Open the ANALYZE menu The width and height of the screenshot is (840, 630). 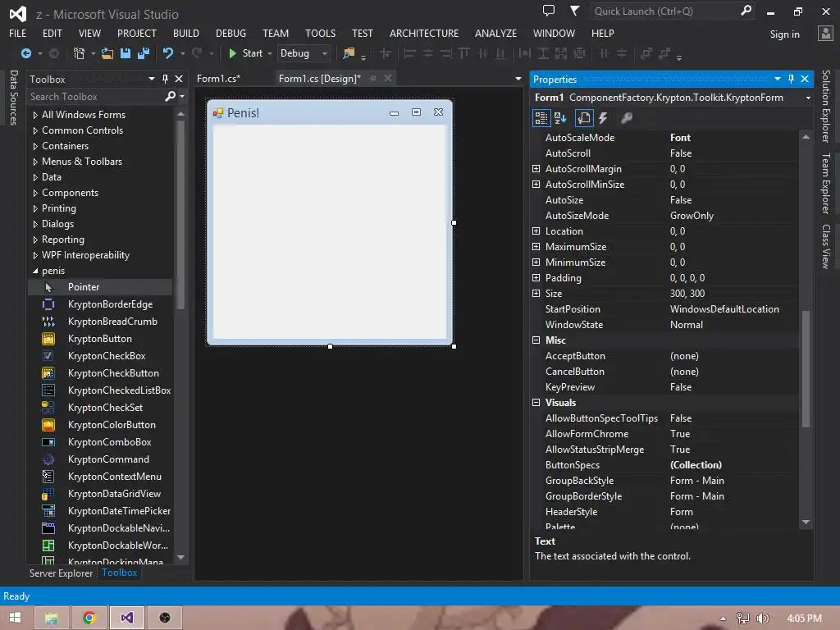click(x=495, y=33)
